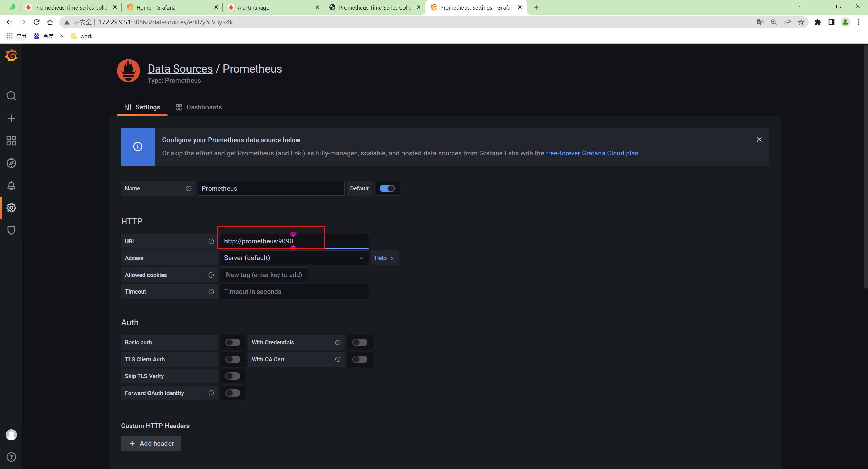Click the Name field info icon
This screenshot has height=469, width=868.
pyautogui.click(x=189, y=188)
